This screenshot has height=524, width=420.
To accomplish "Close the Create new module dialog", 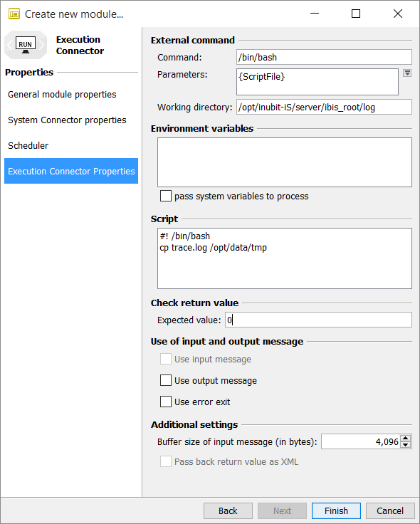I will 398,14.
